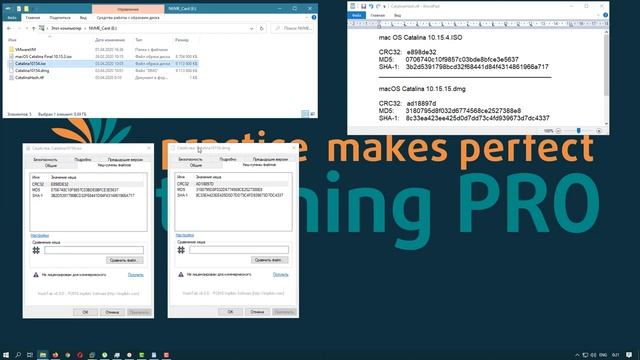
Task: Open the Файл tab in Explorer
Action: 12,18
